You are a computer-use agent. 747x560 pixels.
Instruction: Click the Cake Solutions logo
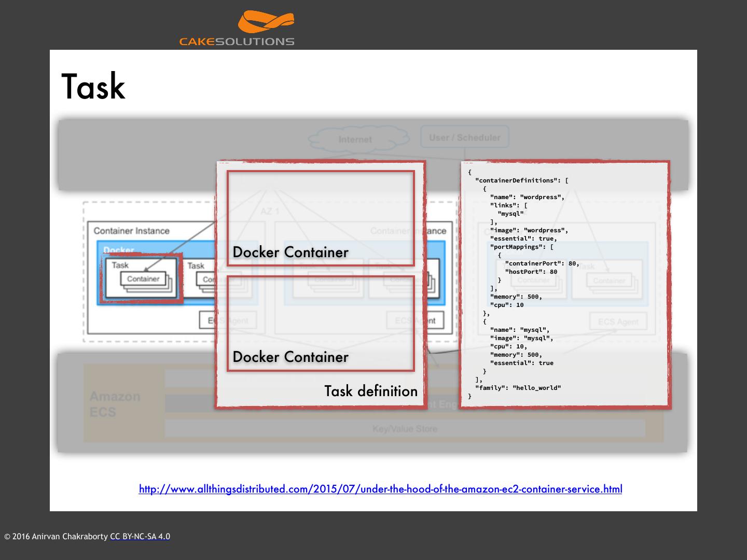[237, 28]
